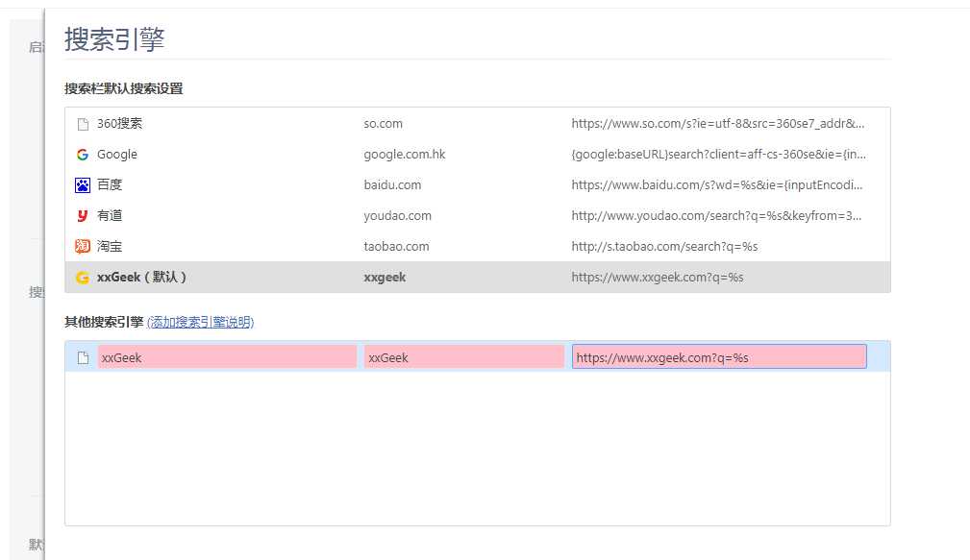The image size is (970, 560).
Task: Select the Google engine name
Action: (117, 155)
